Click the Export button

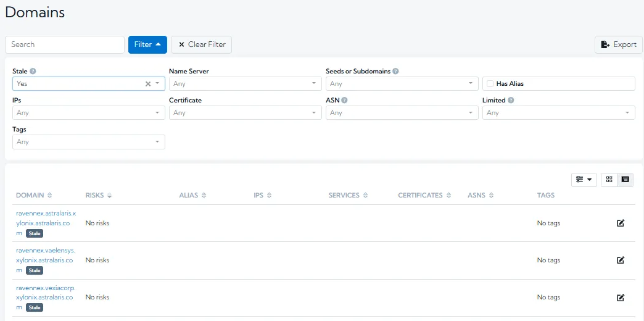[x=619, y=45]
